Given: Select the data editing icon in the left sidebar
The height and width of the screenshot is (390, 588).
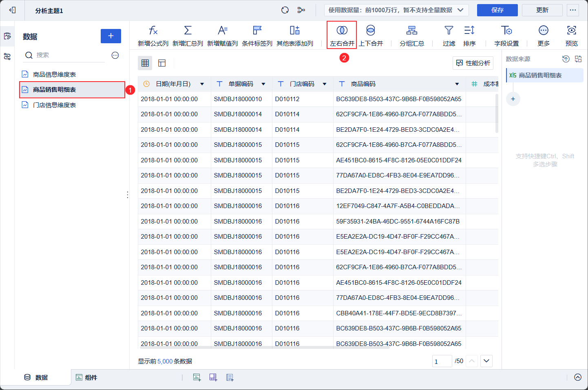Looking at the screenshot, I should pyautogui.click(x=7, y=36).
